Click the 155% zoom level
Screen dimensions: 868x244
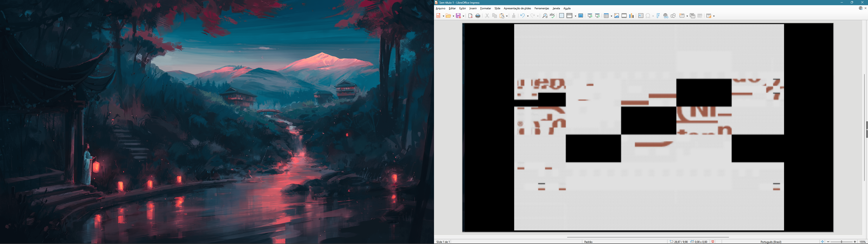[x=863, y=242]
